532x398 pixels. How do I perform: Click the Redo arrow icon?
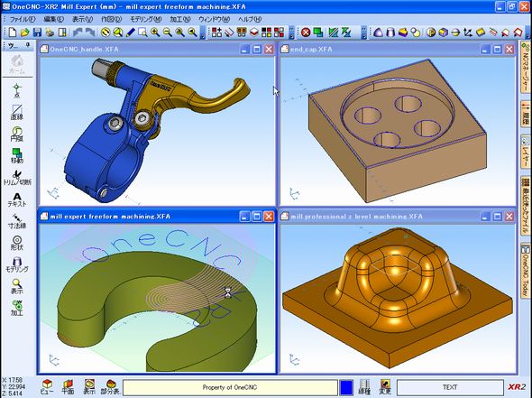pyautogui.click(x=90, y=32)
